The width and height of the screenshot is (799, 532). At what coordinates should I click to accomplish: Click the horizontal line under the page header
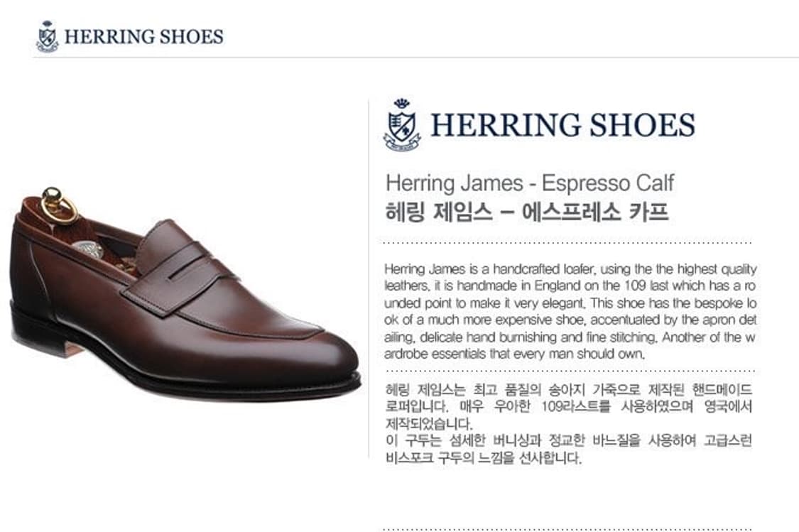(x=415, y=58)
